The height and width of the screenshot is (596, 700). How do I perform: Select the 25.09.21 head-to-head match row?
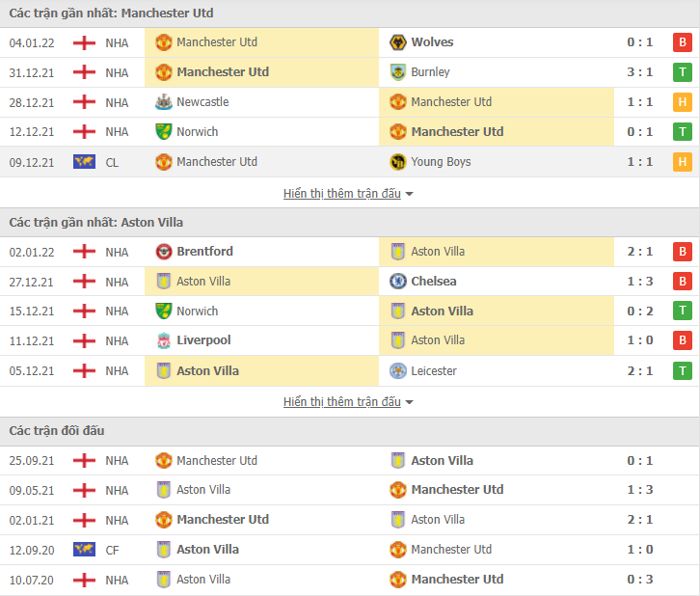(x=350, y=461)
